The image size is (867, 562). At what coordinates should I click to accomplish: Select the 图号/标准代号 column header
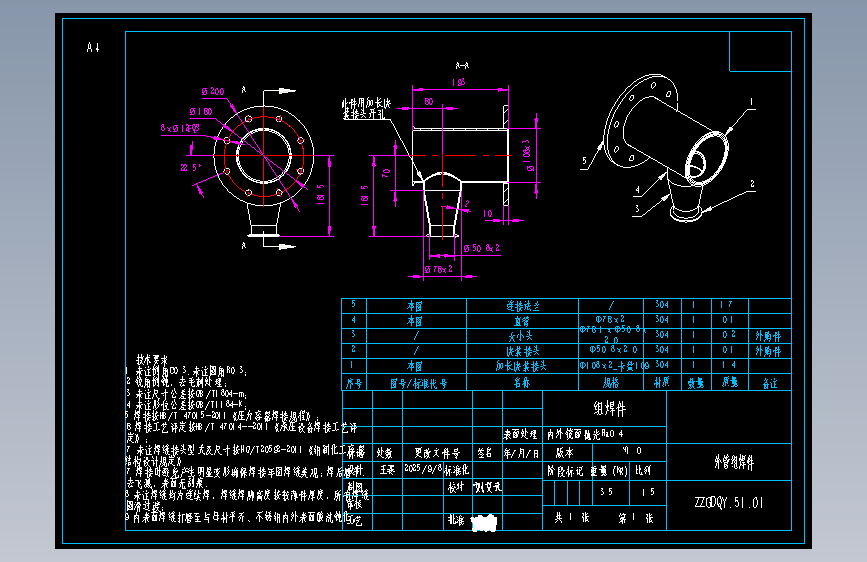[x=419, y=383]
